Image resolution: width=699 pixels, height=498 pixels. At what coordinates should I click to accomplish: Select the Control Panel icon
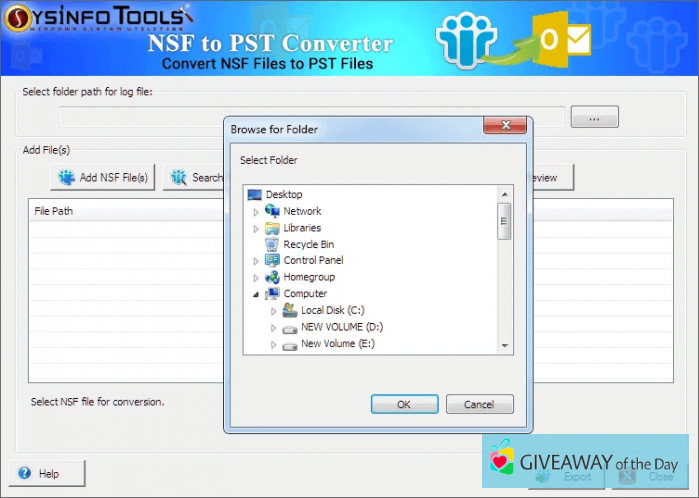272,260
